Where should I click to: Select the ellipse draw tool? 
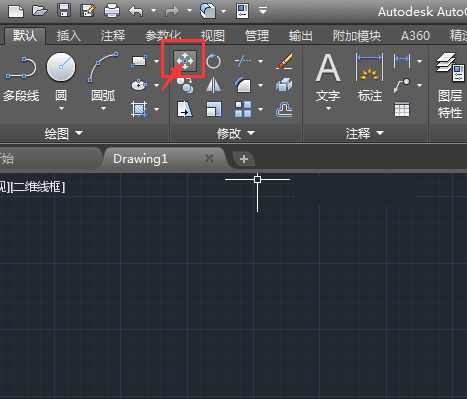pos(139,85)
